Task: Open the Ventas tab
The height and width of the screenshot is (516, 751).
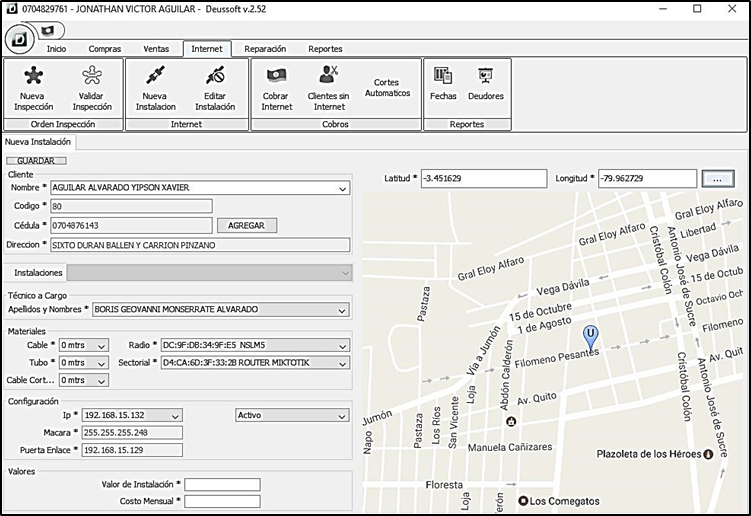Action: click(x=156, y=49)
